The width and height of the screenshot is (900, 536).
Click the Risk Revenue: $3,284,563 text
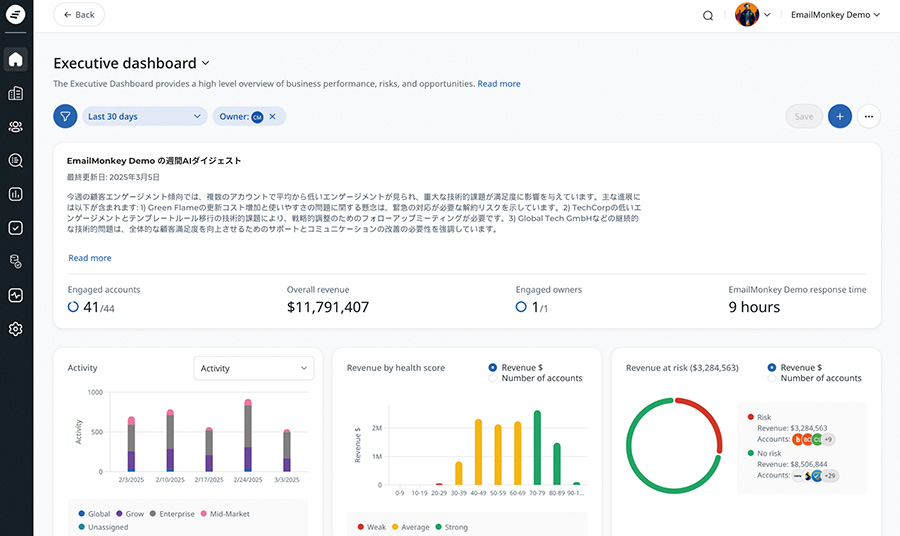792,428
